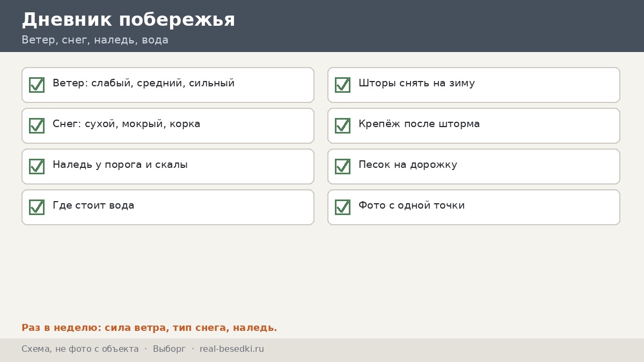Click the text 'Где стоит вода'

tap(93, 205)
